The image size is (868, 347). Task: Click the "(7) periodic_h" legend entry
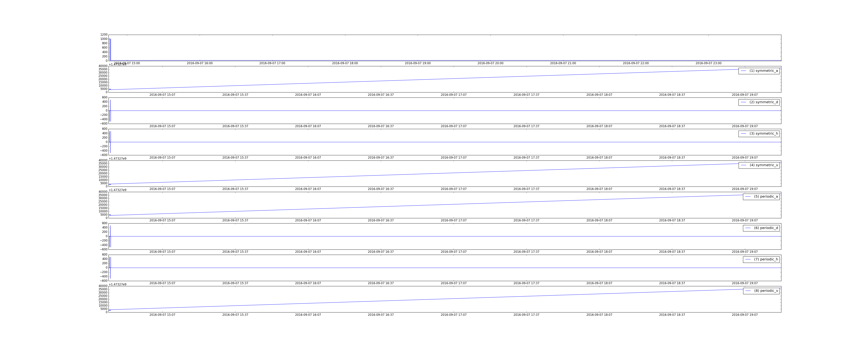coord(761,259)
